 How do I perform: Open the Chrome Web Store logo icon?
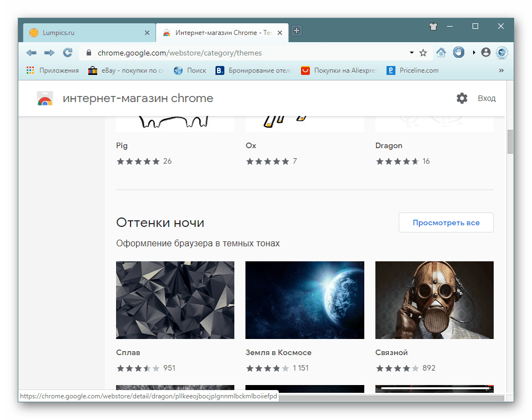pyautogui.click(x=44, y=98)
